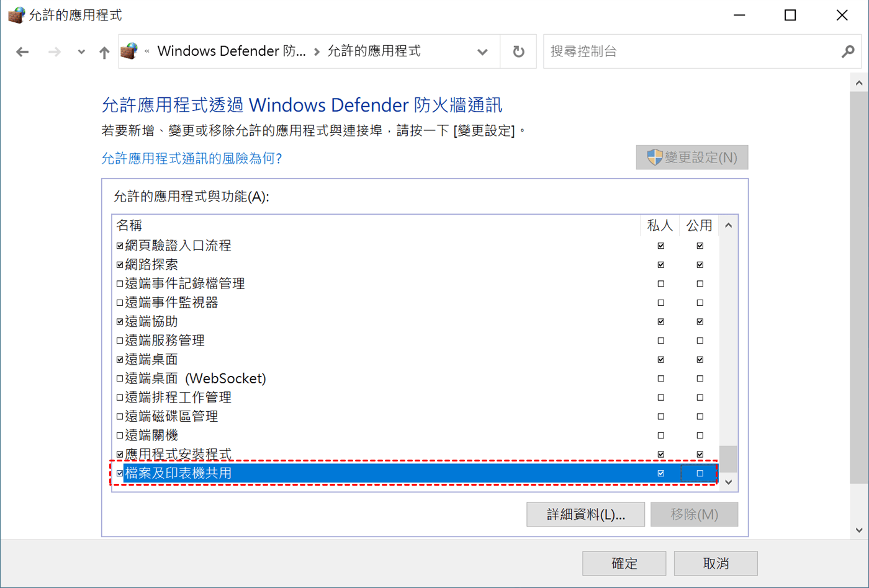Open the window system menu icon
Viewport: 869px width, 588px height.
click(x=16, y=15)
